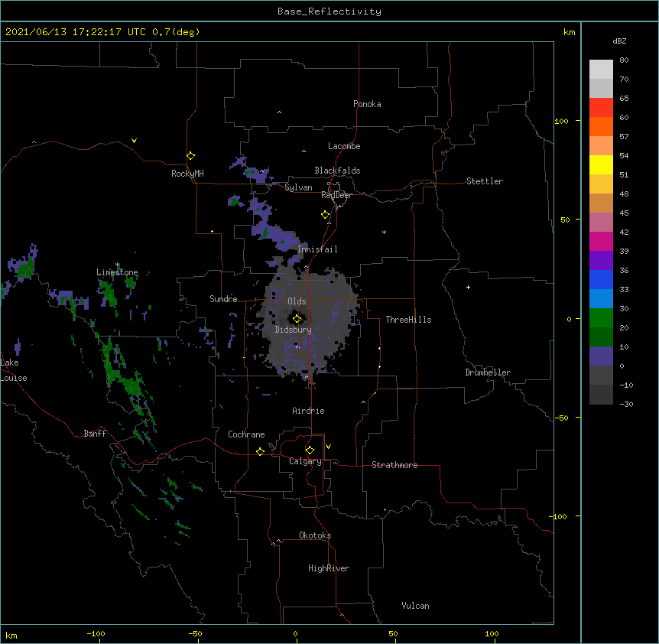Click the Stettler city label
659x644 pixels.
[485, 181]
